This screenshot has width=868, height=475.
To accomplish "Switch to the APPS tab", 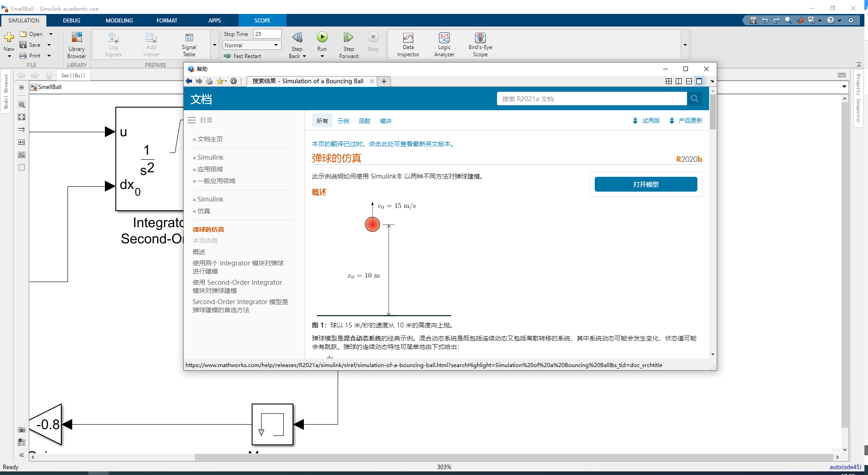I will [x=215, y=20].
